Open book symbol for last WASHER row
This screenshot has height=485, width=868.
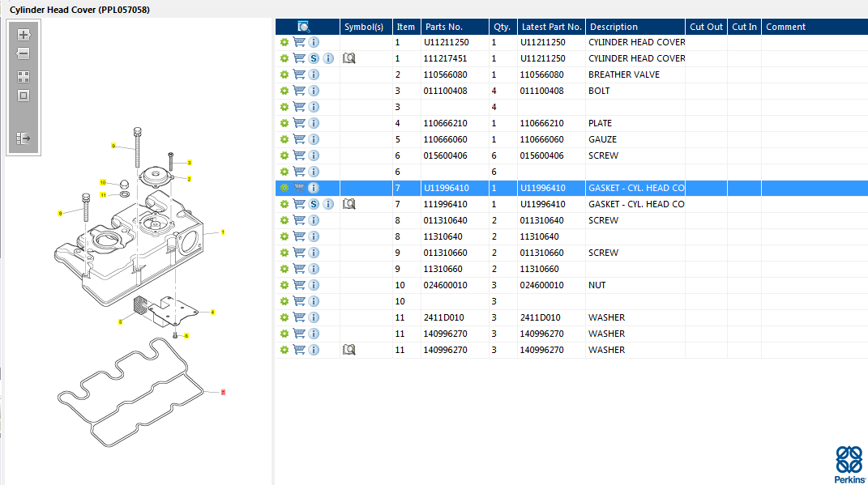348,350
